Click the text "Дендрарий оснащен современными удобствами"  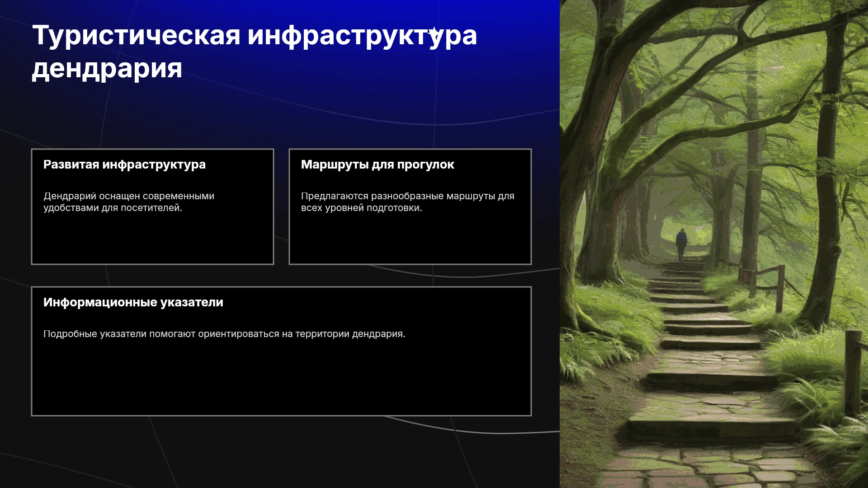pyautogui.click(x=129, y=202)
